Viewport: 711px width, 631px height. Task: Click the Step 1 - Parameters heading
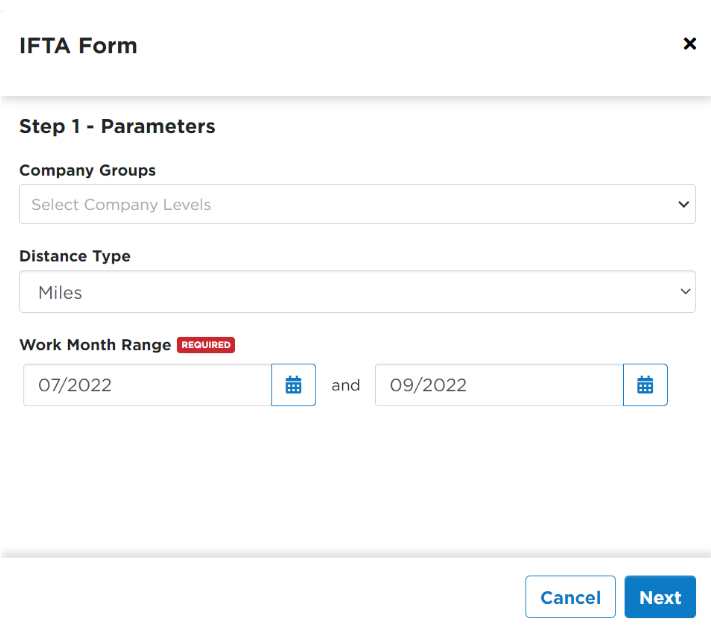(117, 126)
